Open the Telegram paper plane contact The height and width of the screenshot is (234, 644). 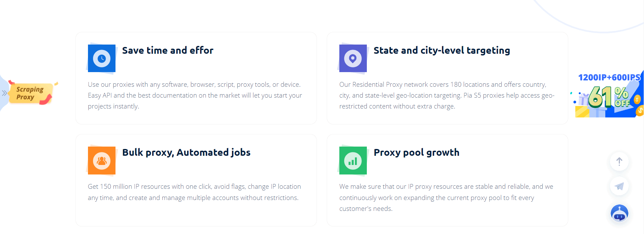[x=619, y=186]
